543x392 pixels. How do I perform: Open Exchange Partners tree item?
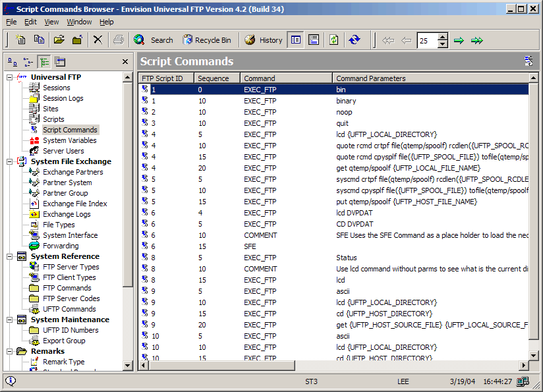(x=72, y=172)
